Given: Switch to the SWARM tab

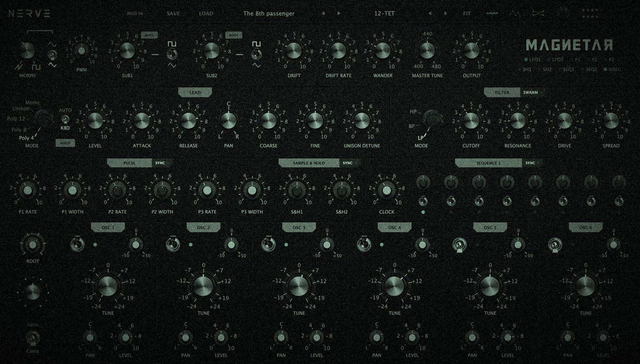Looking at the screenshot, I should click(x=530, y=92).
